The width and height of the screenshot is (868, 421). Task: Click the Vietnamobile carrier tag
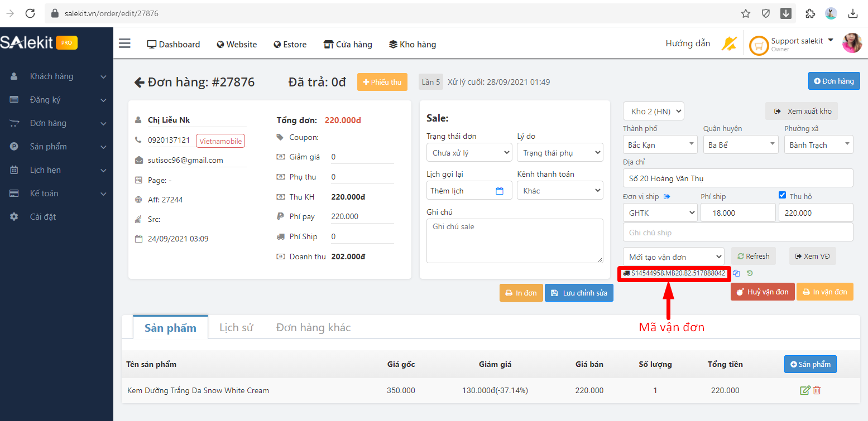(220, 141)
